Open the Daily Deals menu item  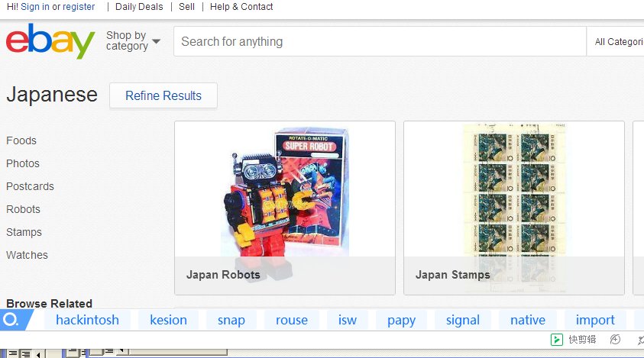[x=139, y=7]
